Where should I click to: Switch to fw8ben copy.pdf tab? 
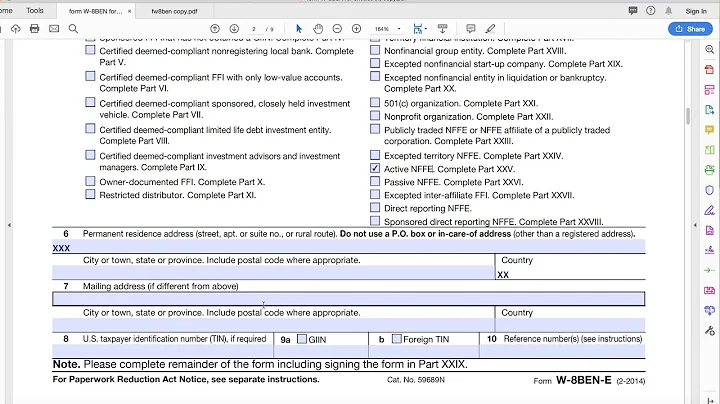tap(174, 11)
